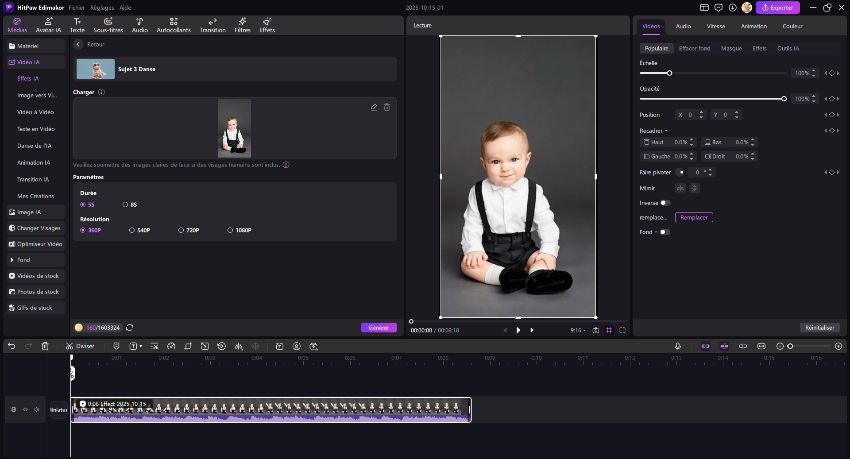Open the Autocollants sticker panel

coord(174,25)
